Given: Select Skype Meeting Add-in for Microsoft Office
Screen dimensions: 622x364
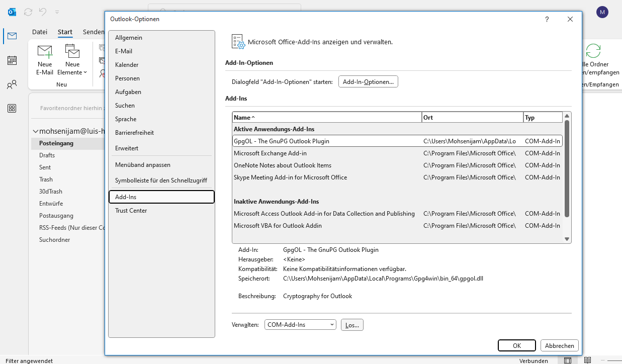Looking at the screenshot, I should tap(397, 177).
